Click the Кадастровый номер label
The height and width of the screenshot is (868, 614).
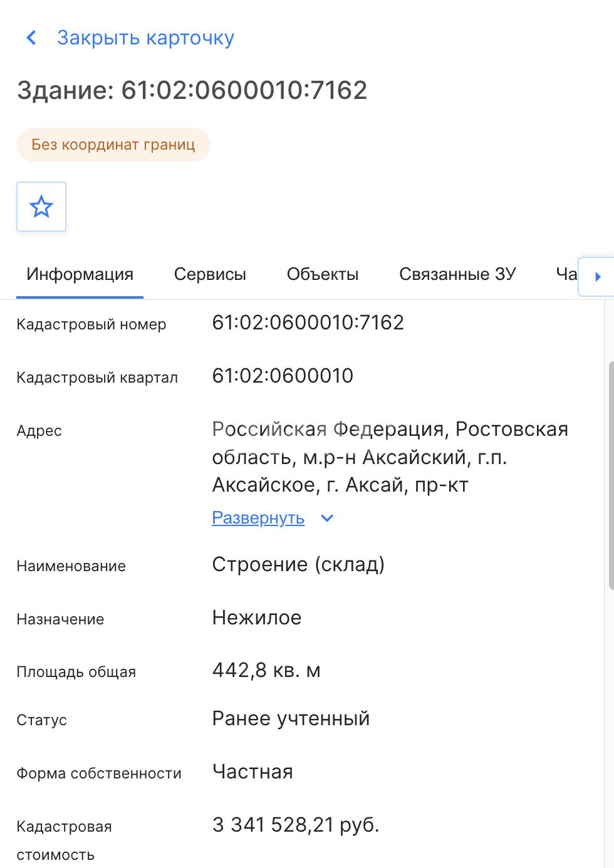[91, 324]
